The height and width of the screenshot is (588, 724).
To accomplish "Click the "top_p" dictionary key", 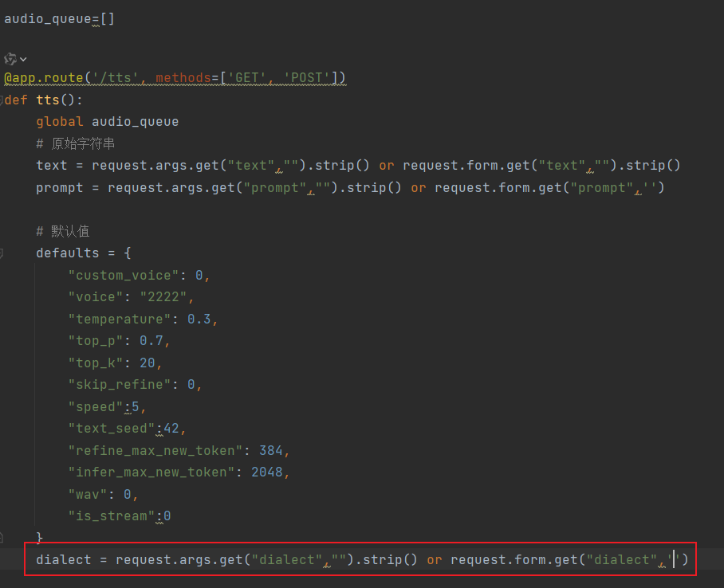I will pyautogui.click(x=96, y=341).
